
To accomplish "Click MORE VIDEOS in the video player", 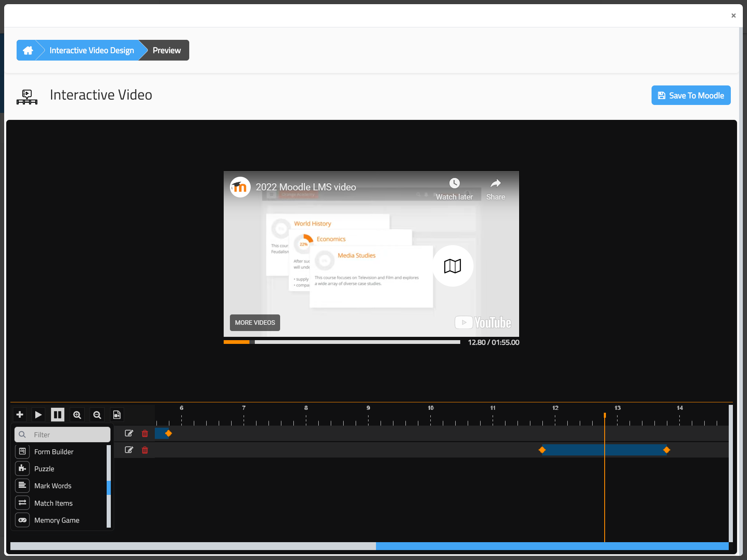I will (254, 322).
